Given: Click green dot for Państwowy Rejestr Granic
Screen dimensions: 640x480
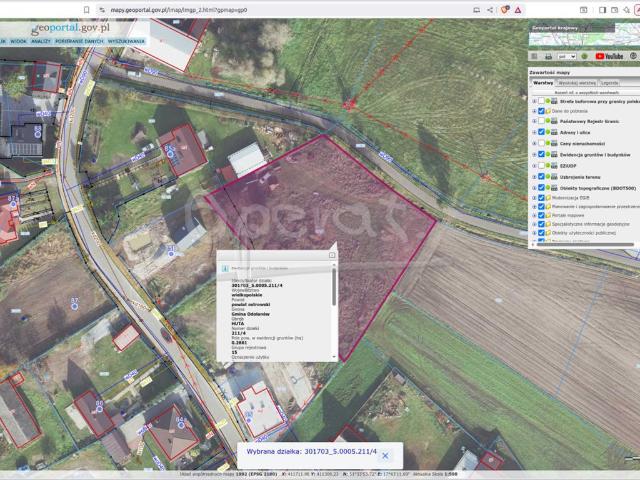Looking at the screenshot, I should [x=548, y=121].
